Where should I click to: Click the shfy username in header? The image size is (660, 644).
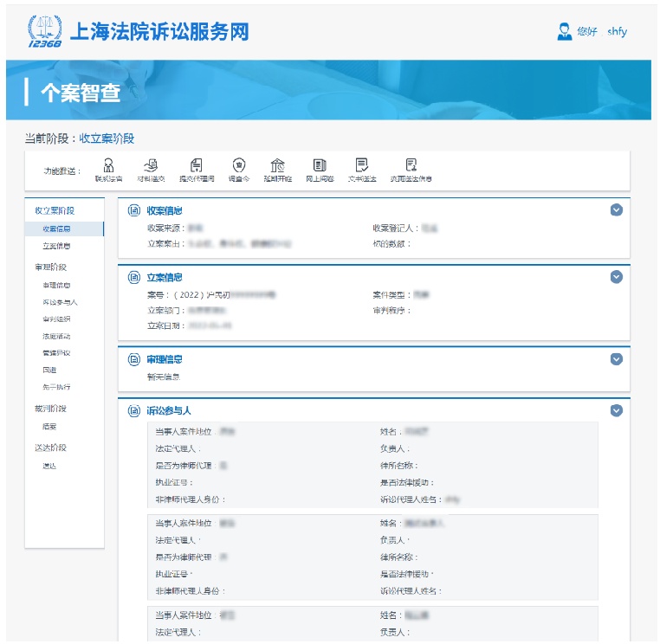click(x=617, y=32)
